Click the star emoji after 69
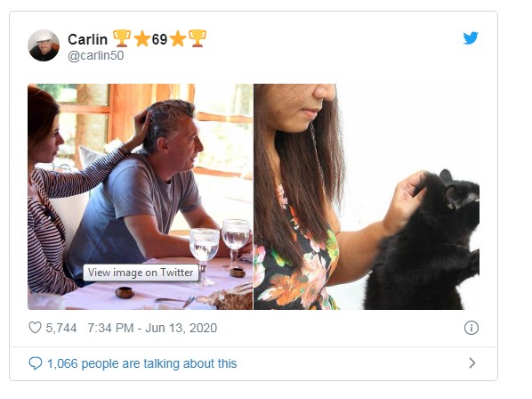This screenshot has width=532, height=399. (178, 38)
